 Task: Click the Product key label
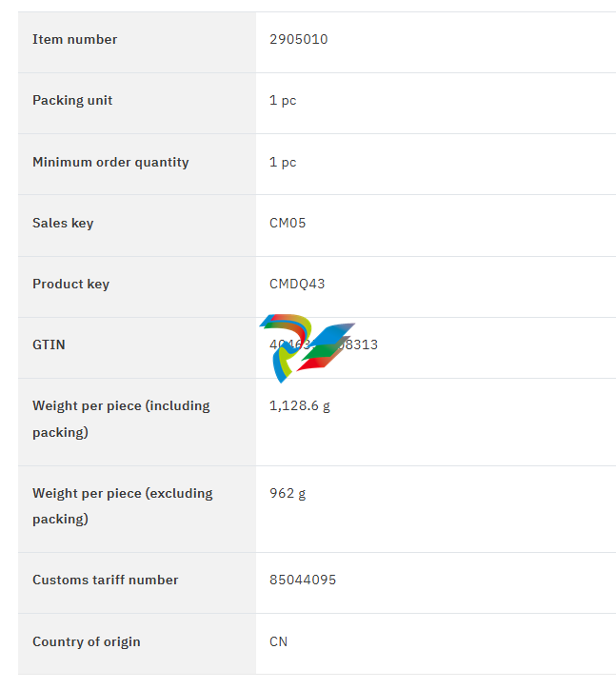coord(70,284)
